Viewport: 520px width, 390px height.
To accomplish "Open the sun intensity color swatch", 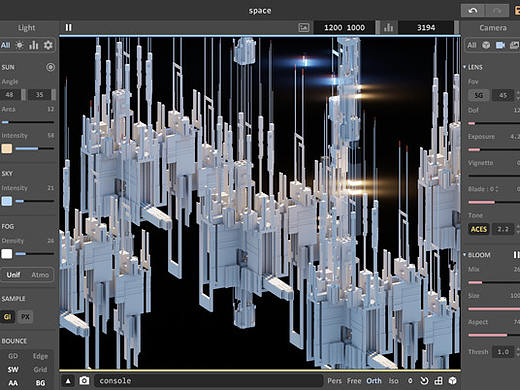I will coord(7,148).
